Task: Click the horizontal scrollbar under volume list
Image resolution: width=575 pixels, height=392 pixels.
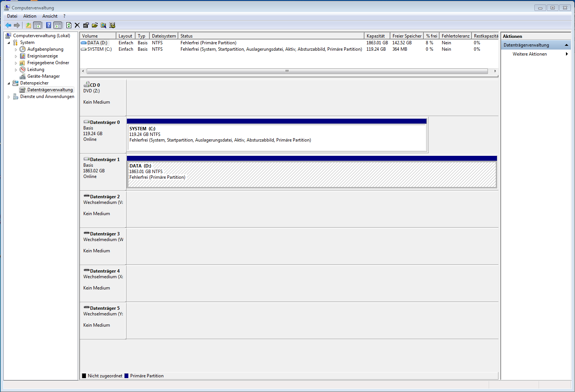Action: click(x=287, y=71)
